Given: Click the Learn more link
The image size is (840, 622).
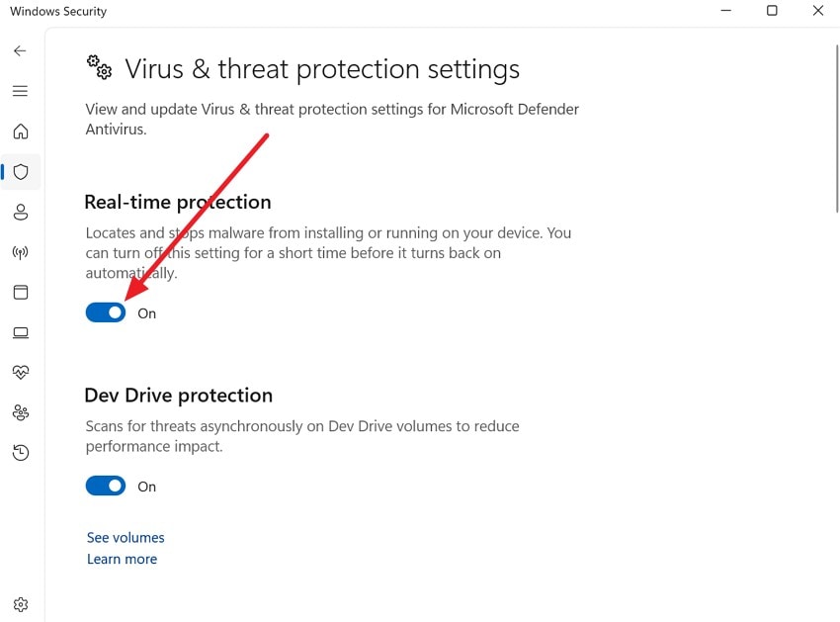Looking at the screenshot, I should pos(122,559).
